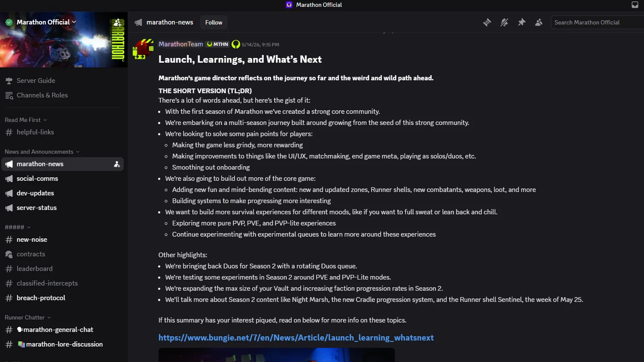Click "Building systems to make progressing" bullet
The width and height of the screenshot is (644, 362).
[x=251, y=201]
